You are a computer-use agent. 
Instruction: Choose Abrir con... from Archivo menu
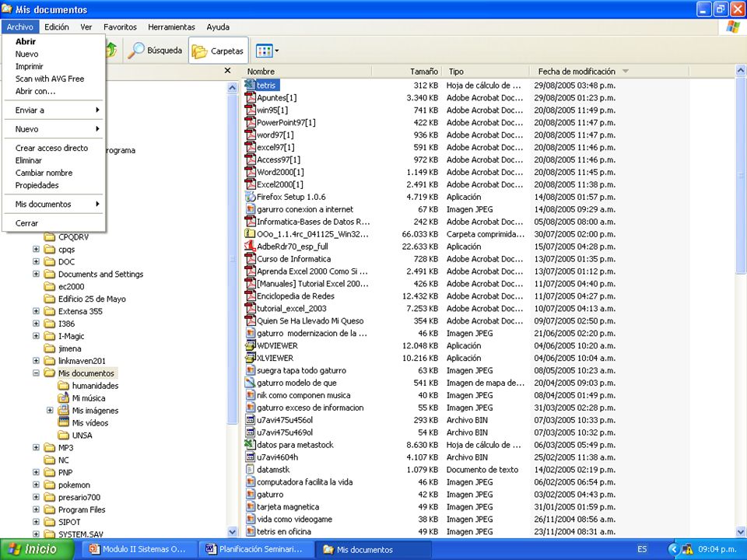coord(54,91)
